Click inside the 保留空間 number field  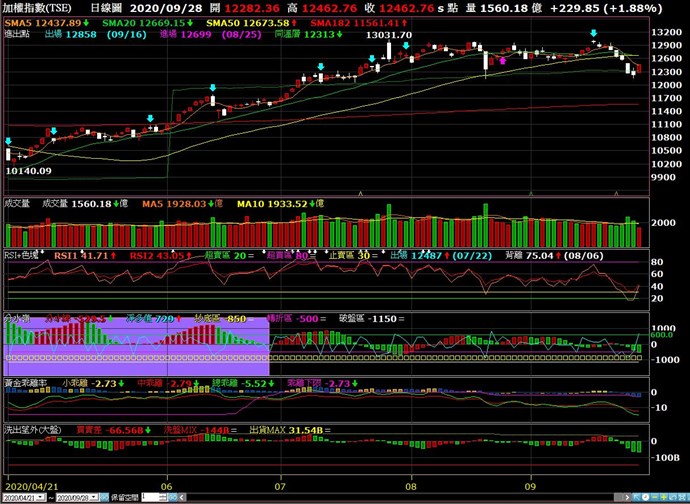(x=150, y=497)
